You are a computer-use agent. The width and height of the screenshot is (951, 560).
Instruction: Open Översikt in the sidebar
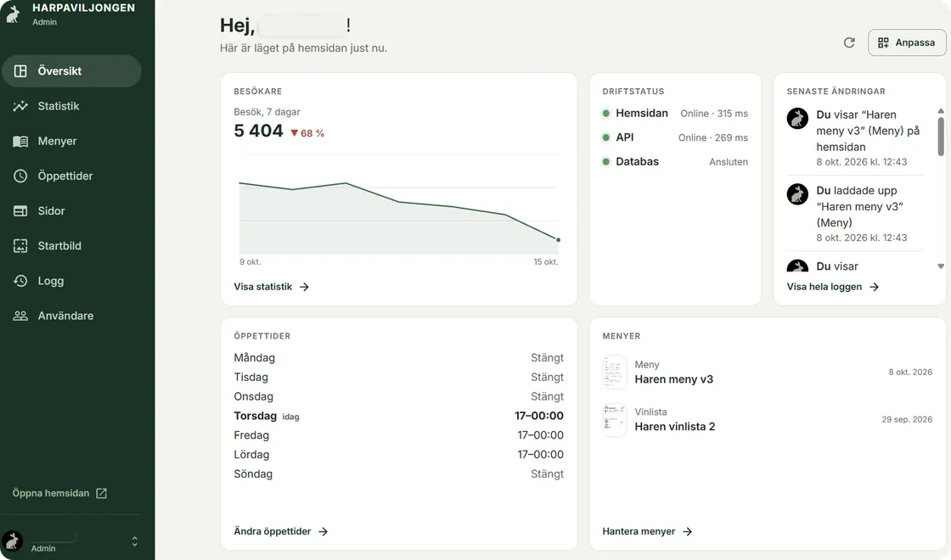[71, 71]
